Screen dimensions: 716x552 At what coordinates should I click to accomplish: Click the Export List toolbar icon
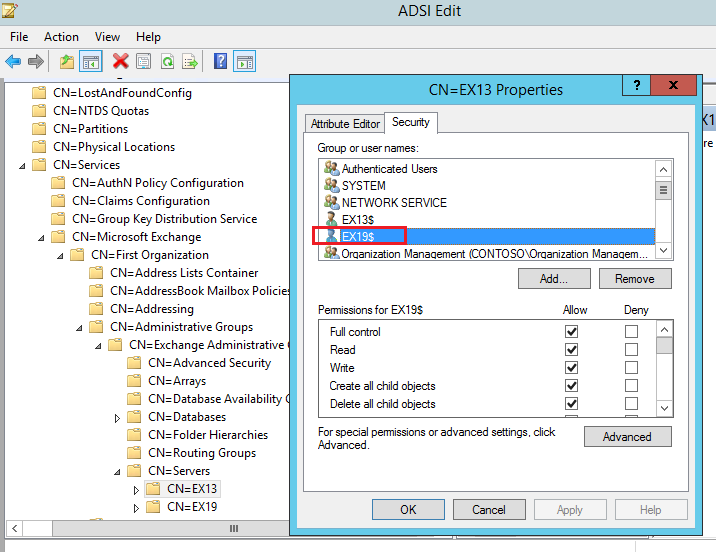pos(190,62)
